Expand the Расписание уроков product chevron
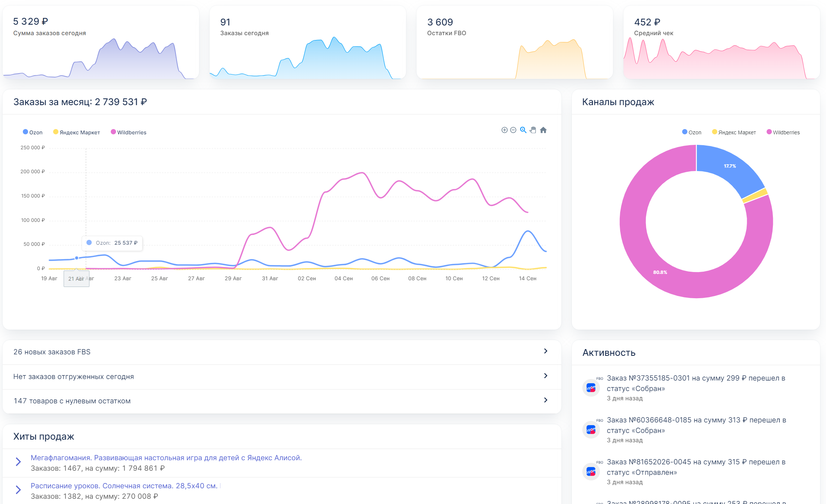 [x=18, y=490]
